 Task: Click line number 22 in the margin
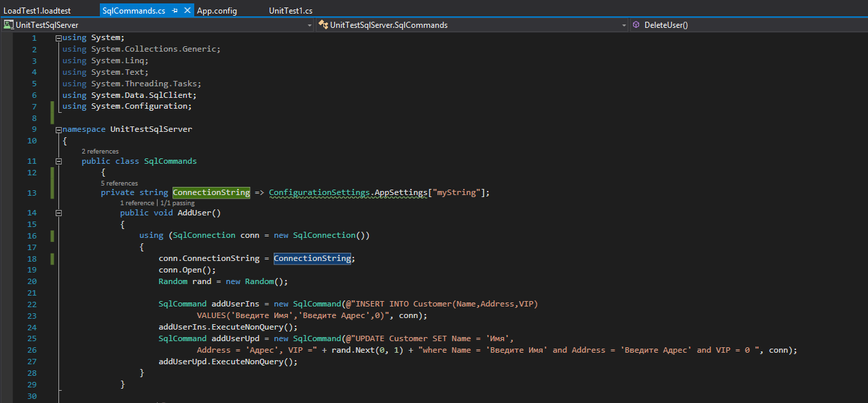(32, 304)
